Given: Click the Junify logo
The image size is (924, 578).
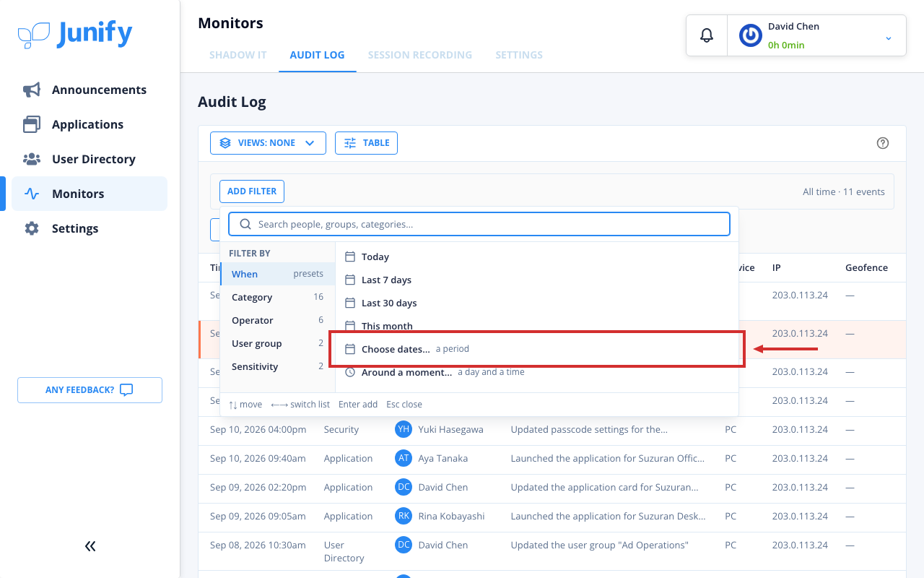Looking at the screenshot, I should pyautogui.click(x=75, y=34).
